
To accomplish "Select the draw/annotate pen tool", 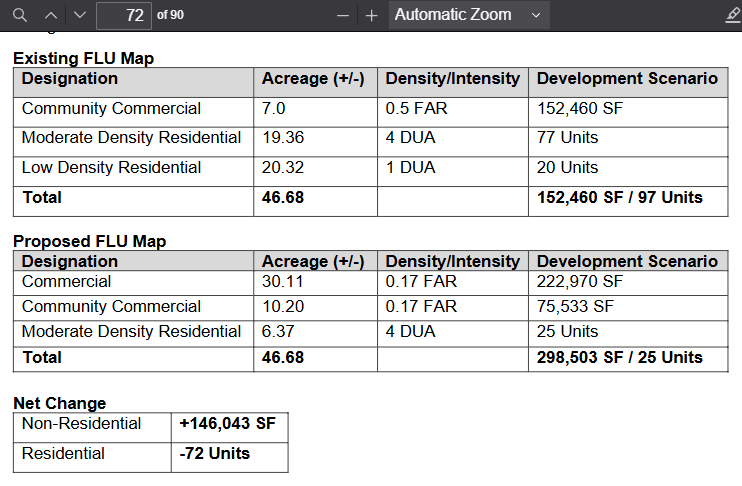I will [x=733, y=15].
